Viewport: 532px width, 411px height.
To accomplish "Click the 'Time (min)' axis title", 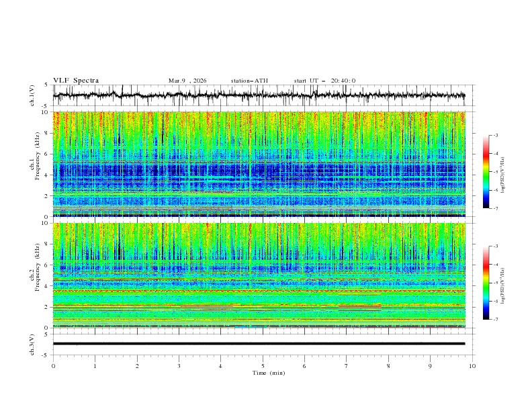I will 269,373.
